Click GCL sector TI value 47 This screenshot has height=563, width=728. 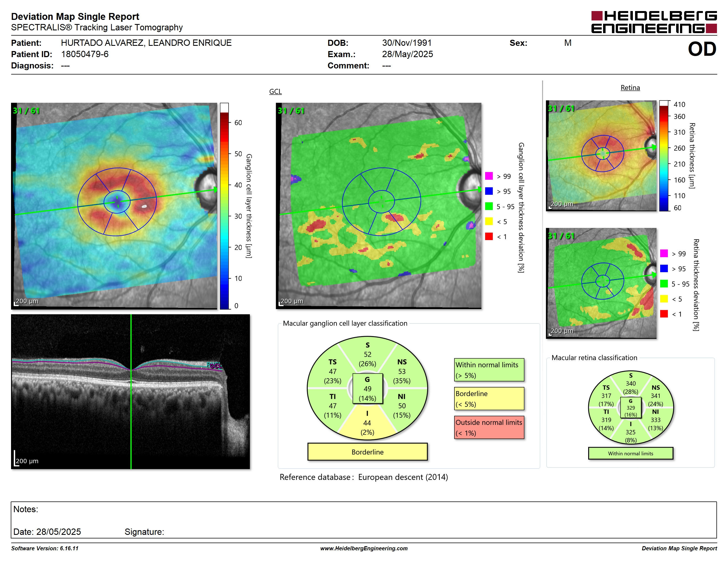[333, 406]
